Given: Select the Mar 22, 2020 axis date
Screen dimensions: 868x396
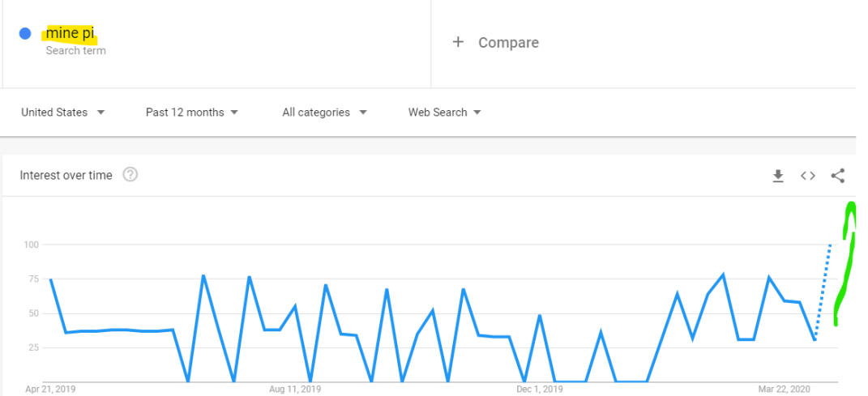Looking at the screenshot, I should 783,390.
